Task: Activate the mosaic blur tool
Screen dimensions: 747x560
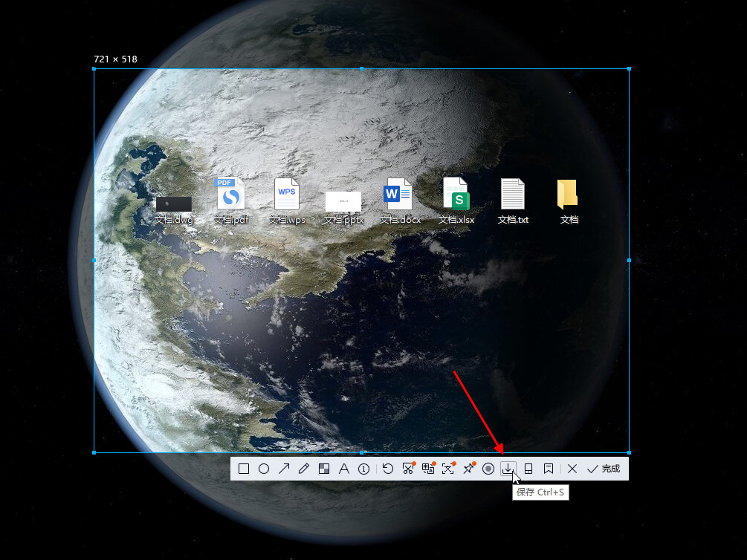Action: coord(324,469)
